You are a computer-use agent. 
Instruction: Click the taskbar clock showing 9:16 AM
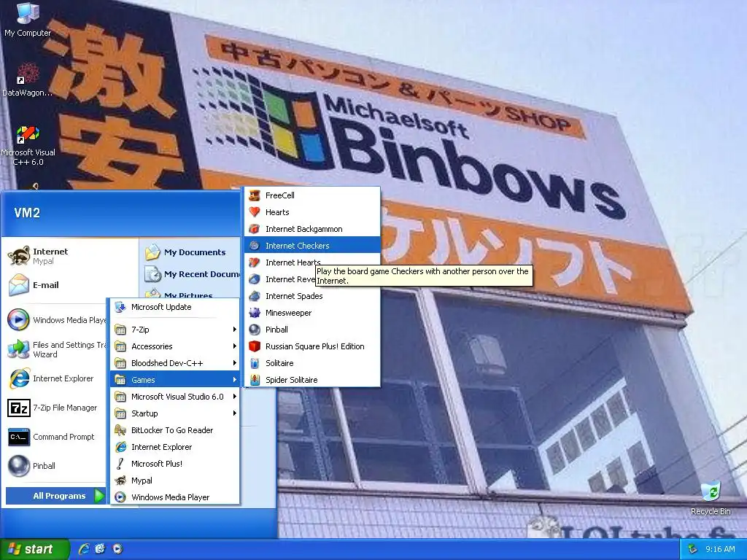[x=720, y=549]
